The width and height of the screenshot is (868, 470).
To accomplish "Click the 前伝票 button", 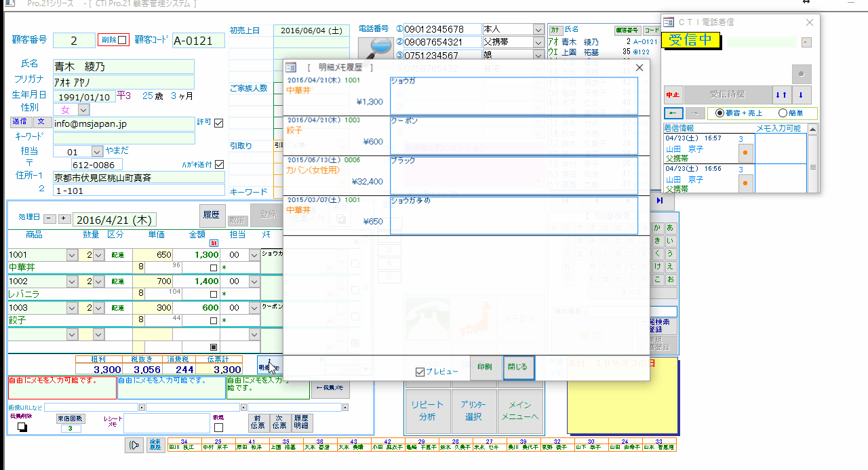I will [258, 422].
